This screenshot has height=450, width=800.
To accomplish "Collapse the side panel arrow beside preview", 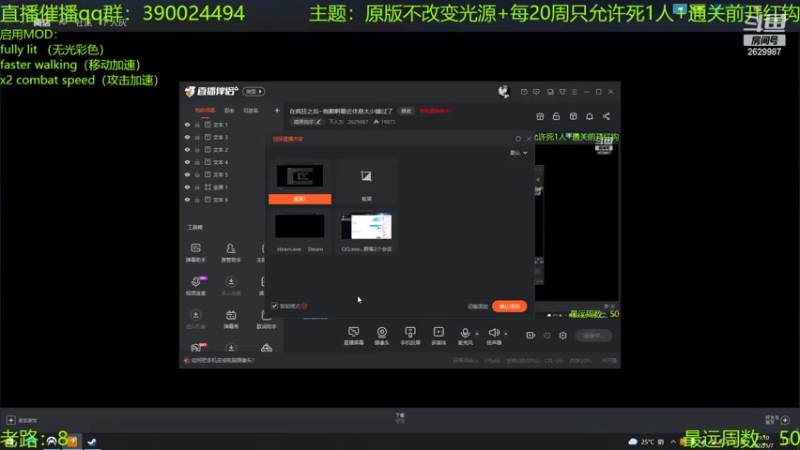I will [538, 180].
